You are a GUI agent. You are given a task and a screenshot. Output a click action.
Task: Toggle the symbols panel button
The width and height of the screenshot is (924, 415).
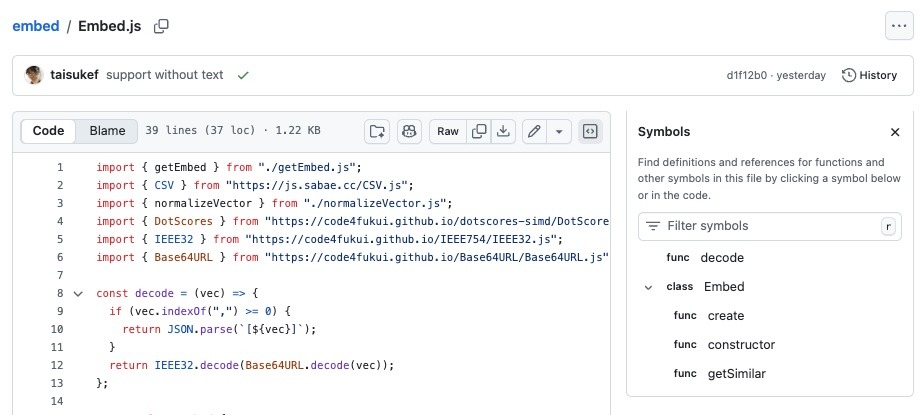pos(590,131)
